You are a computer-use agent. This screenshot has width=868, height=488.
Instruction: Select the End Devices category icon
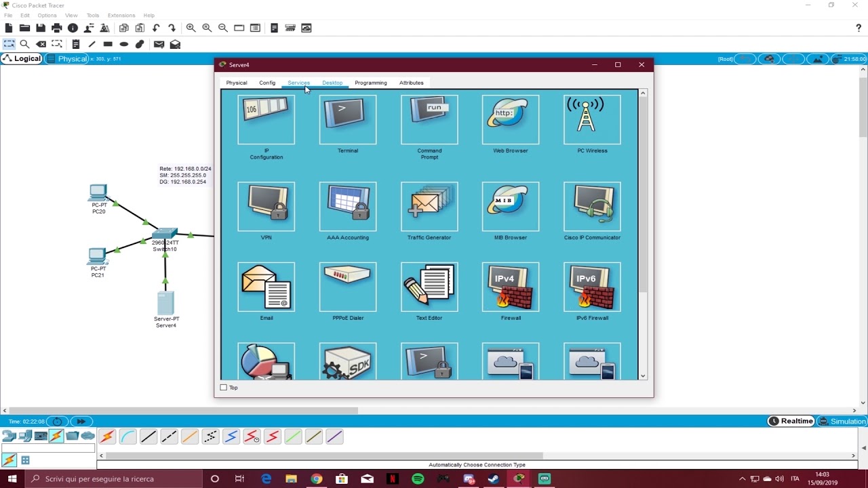pyautogui.click(x=25, y=436)
